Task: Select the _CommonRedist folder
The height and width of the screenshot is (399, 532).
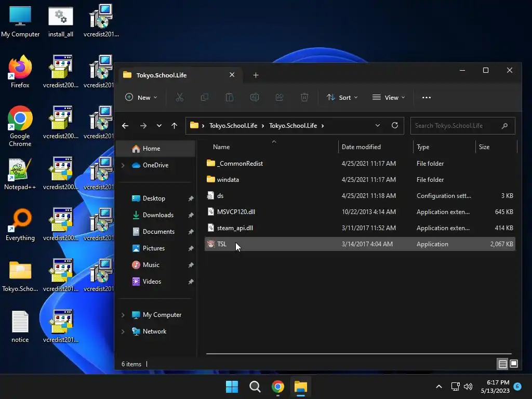Action: [360, 164]
